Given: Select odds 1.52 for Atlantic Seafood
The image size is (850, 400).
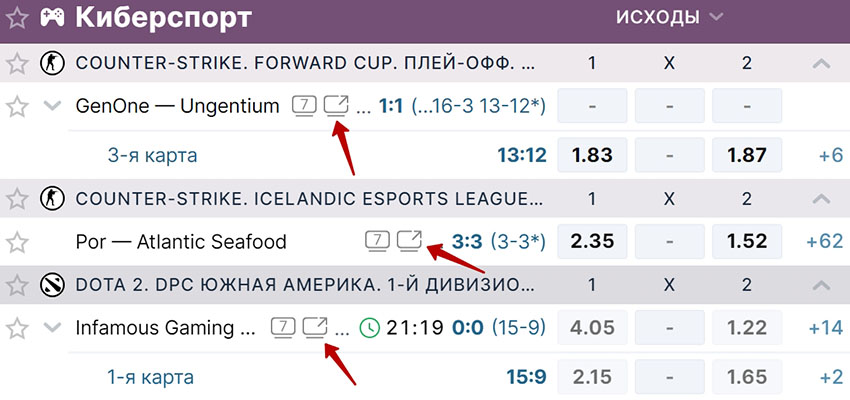Looking at the screenshot, I should (747, 241).
